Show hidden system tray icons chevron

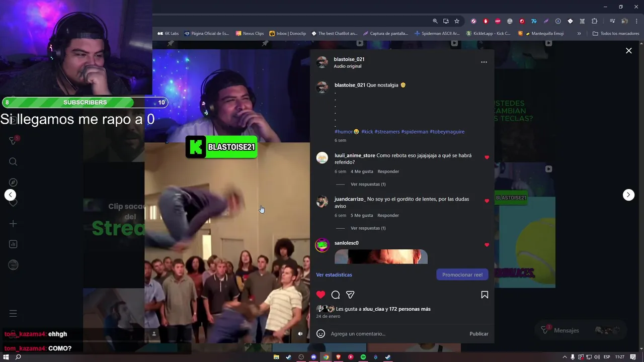pos(565,357)
